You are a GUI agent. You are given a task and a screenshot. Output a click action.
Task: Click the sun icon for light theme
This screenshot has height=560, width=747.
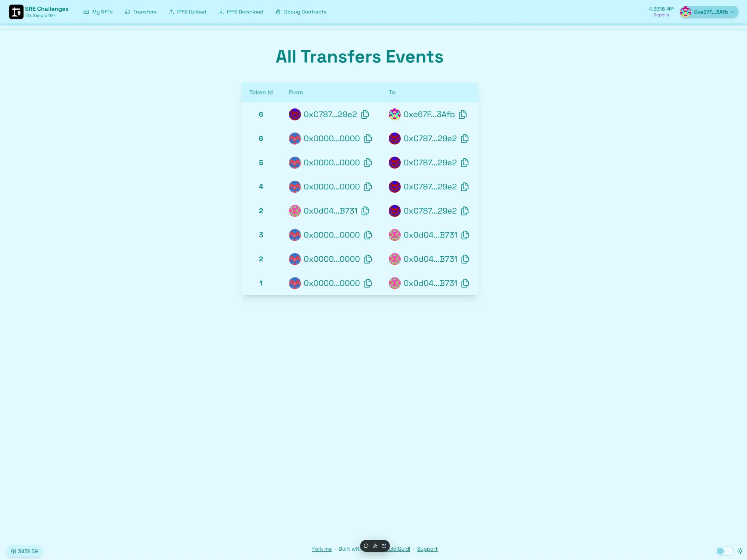(x=740, y=551)
